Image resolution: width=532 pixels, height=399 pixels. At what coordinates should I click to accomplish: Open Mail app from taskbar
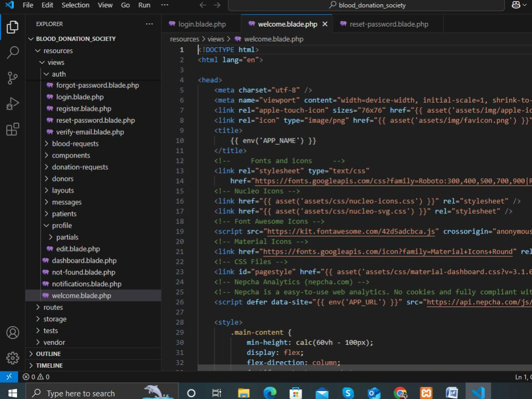pos(322,393)
